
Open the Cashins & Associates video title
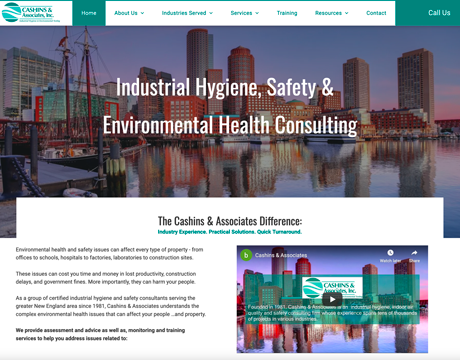(281, 255)
